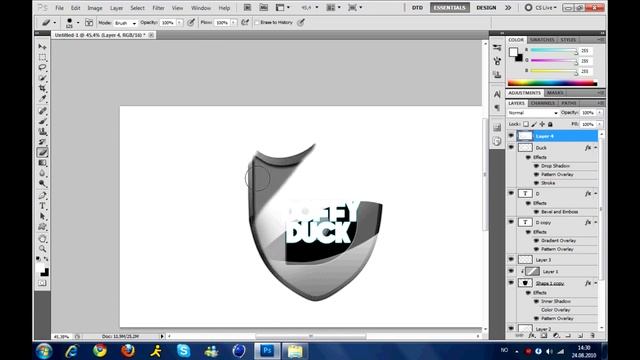This screenshot has height=360, width=640.
Task: Click the delete layer trash icon
Action: point(593,336)
